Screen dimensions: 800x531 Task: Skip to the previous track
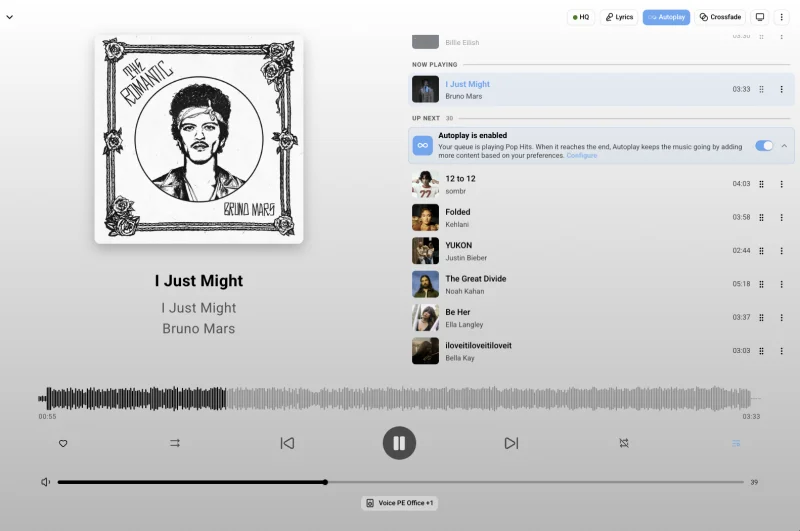[287, 443]
